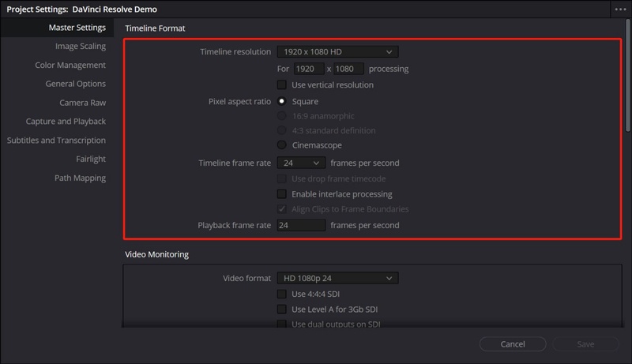632x364 pixels.
Task: Toggle Use drop frame timecode checkbox
Action: point(282,178)
